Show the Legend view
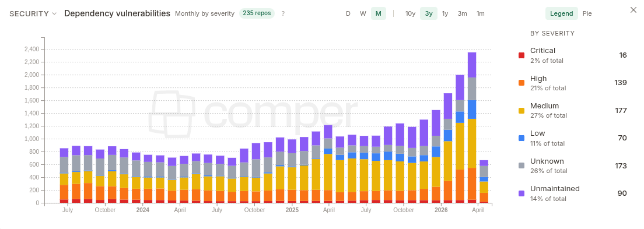 coord(561,13)
